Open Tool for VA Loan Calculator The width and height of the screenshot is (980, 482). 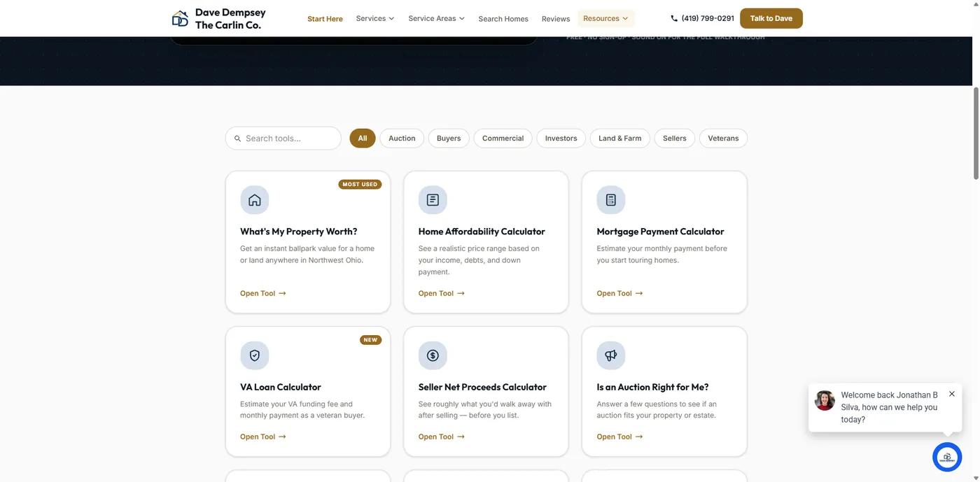coord(263,437)
